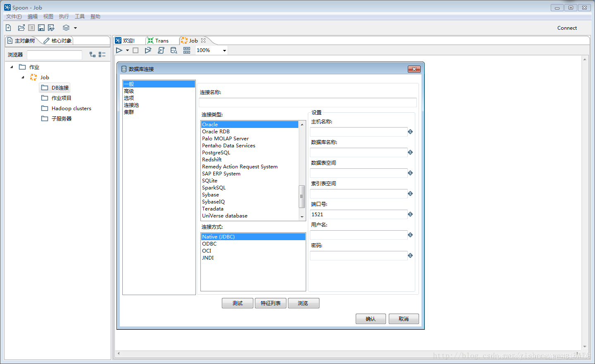Screen dimensions: 595x364
Task: Select the 子服务器 folder in tree
Action: tap(57, 118)
